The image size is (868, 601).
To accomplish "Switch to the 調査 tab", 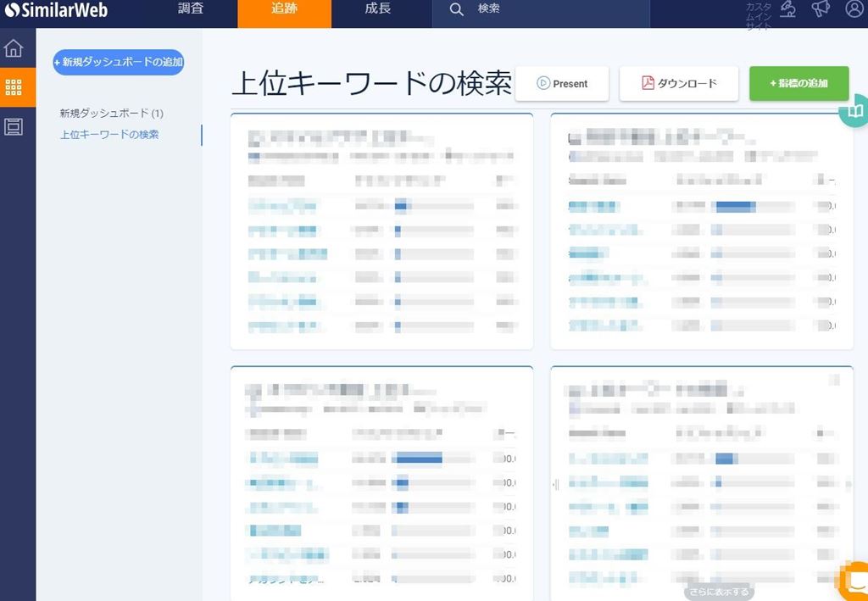I will coord(191,9).
